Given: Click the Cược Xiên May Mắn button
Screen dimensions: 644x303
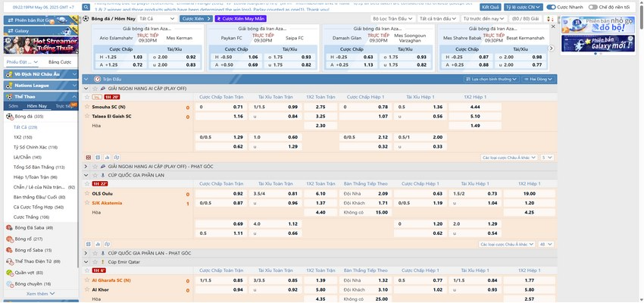Looking at the screenshot, I should (x=241, y=19).
